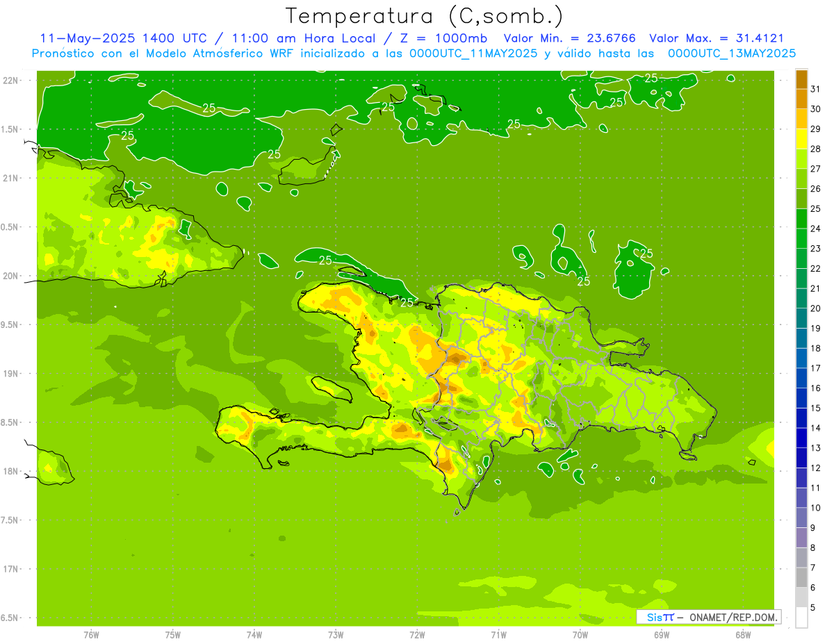
Task: Click the chart title "Temperatura (C,somb.)"
Action: click(424, 16)
